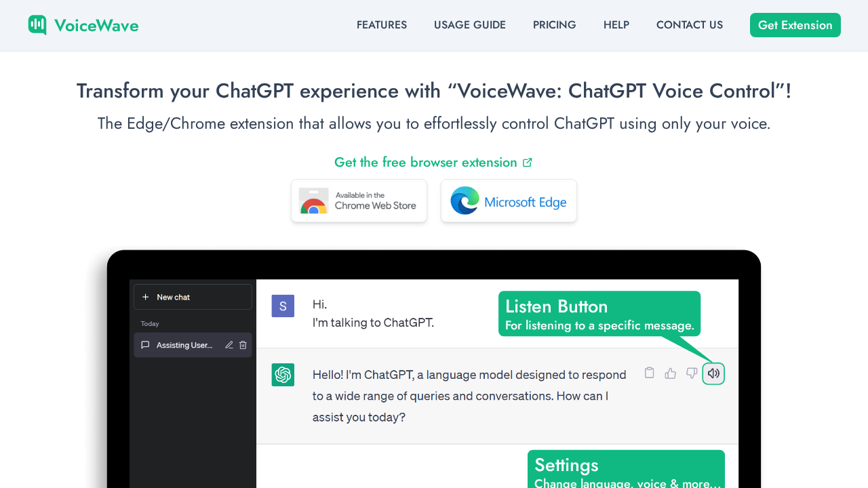Image resolution: width=868 pixels, height=488 pixels.
Task: Click the user's purple S avatar
Action: tap(283, 306)
